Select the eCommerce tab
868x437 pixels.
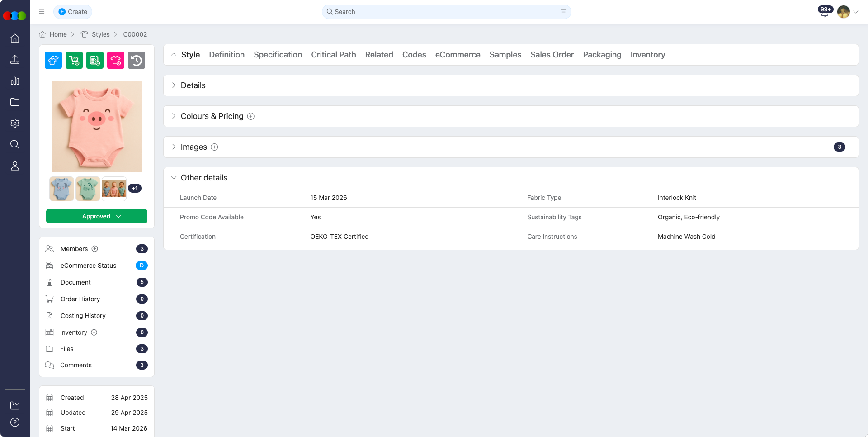click(458, 54)
